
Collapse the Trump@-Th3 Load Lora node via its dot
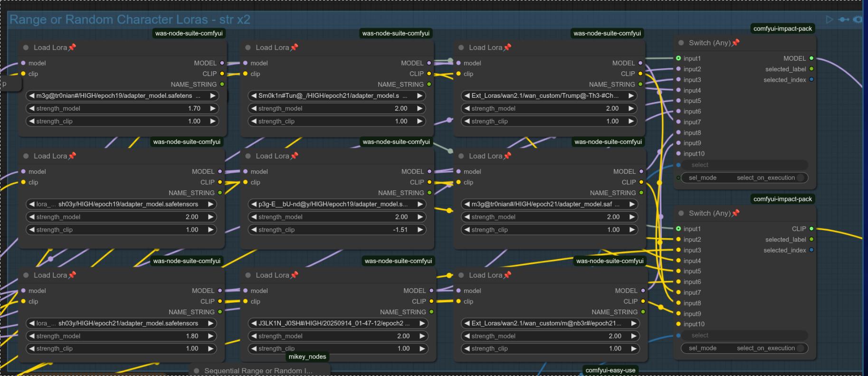click(x=461, y=47)
